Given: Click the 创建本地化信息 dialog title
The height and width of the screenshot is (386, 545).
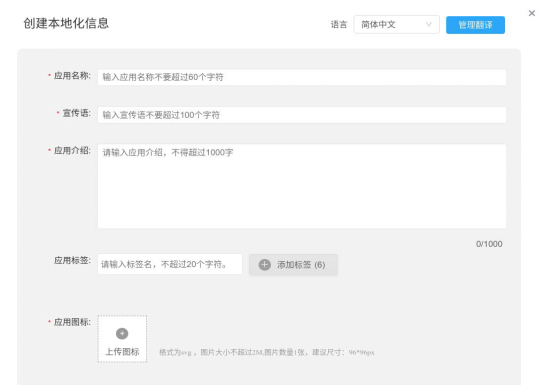Looking at the screenshot, I should coord(66,23).
